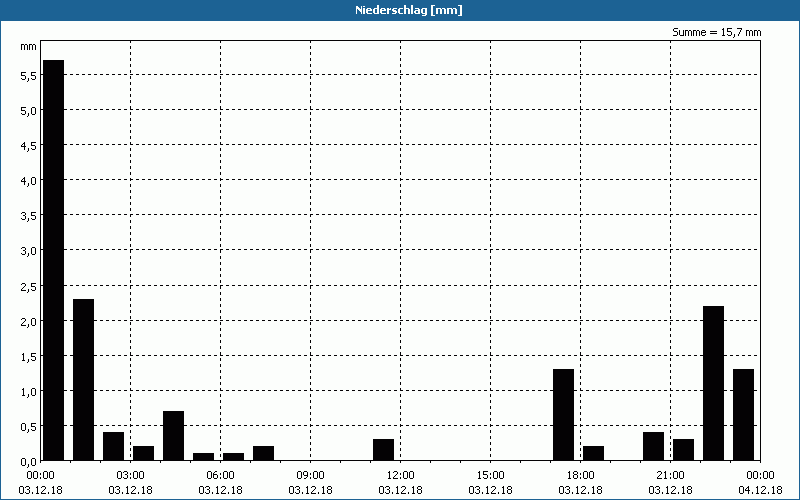Viewport: 800px width, 500px height.
Task: Select the 0,5 y-axis label
Action: (x=28, y=427)
